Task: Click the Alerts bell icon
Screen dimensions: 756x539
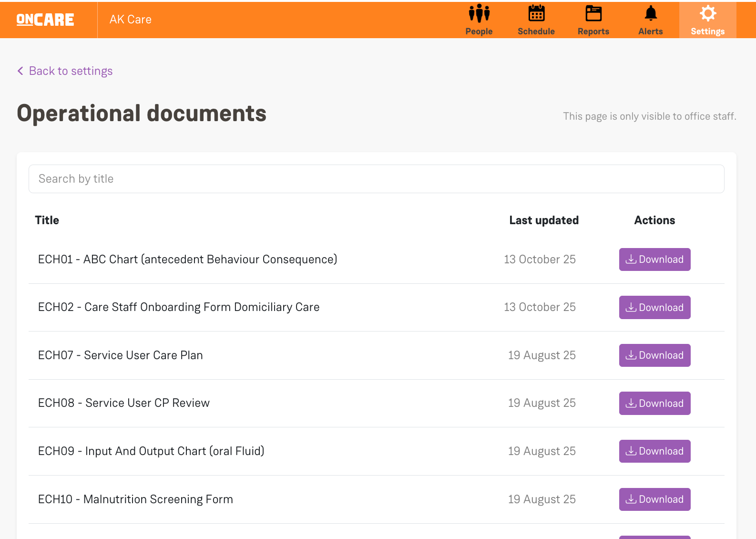Action: coord(651,14)
